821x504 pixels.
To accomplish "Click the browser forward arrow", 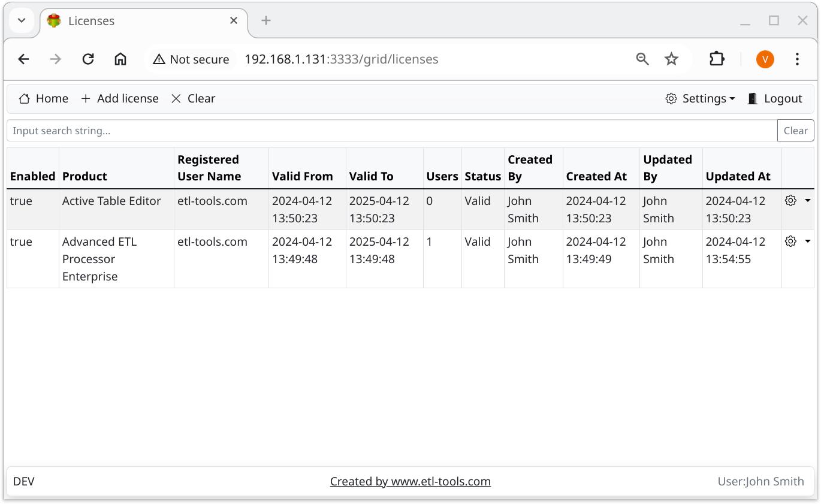I will coord(56,59).
